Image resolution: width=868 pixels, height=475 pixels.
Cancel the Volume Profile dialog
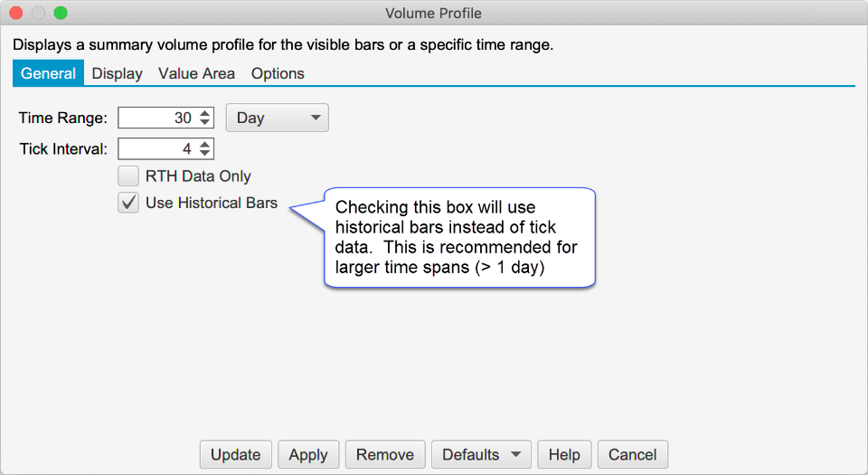(633, 454)
